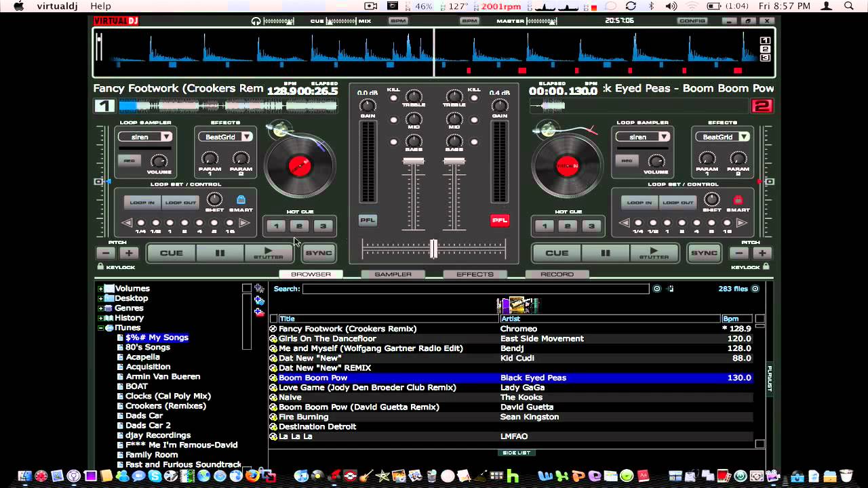Viewport: 868px width, 488px height.
Task: Toggle deck 1 bass kill button
Action: coord(393,142)
